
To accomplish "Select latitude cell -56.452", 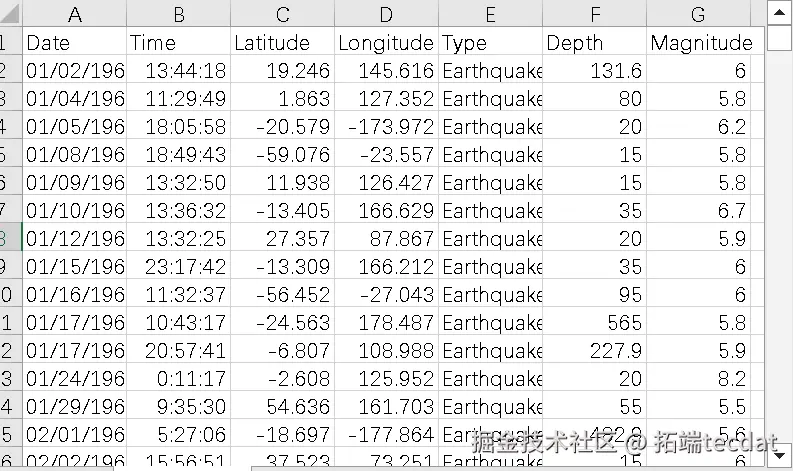I will click(x=283, y=293).
